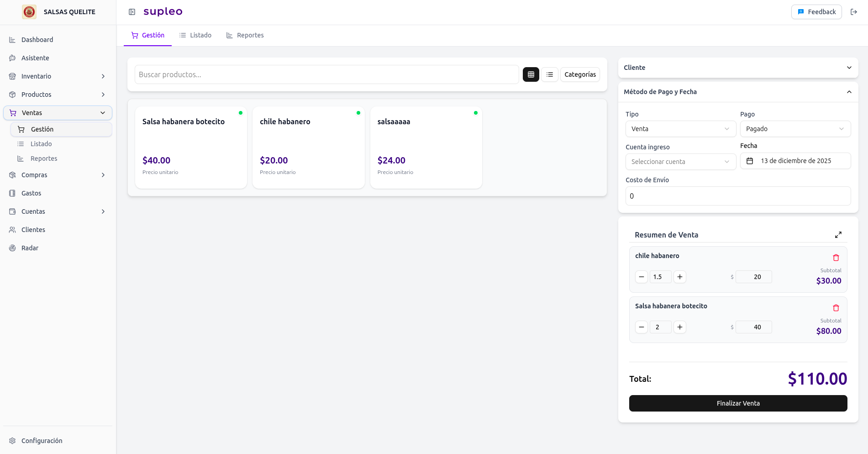
Task: Open the Tipo dropdown showing Venta
Action: (x=680, y=129)
